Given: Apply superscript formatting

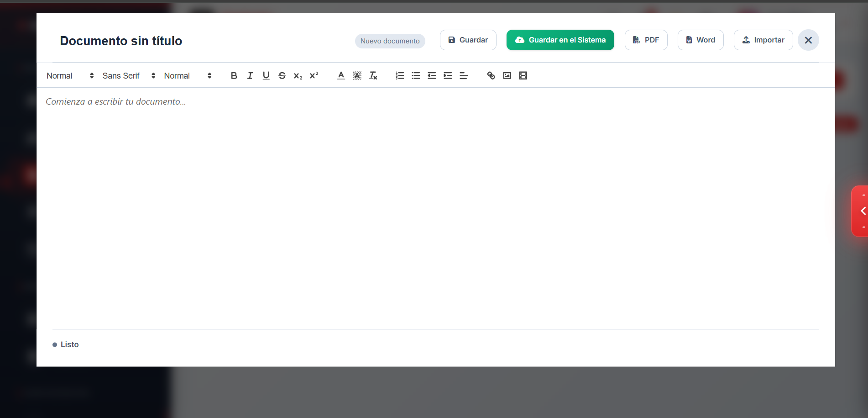Looking at the screenshot, I should (x=314, y=76).
